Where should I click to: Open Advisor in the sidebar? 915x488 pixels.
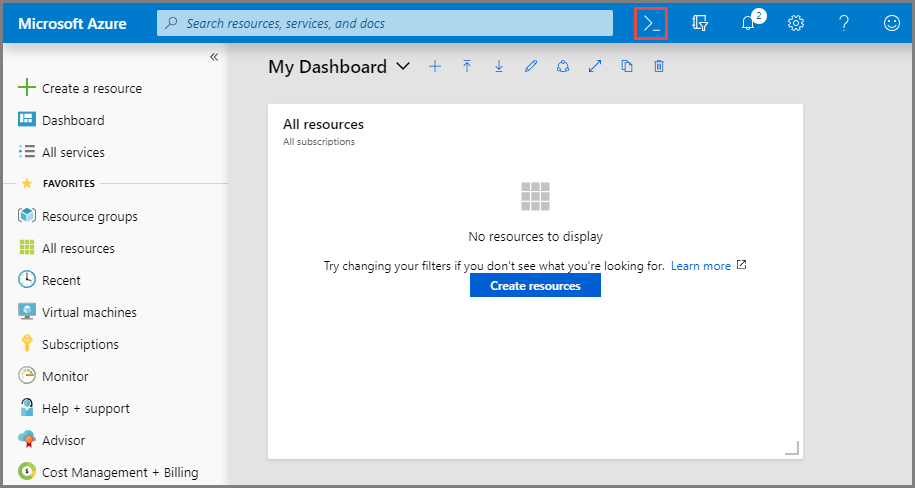point(63,441)
